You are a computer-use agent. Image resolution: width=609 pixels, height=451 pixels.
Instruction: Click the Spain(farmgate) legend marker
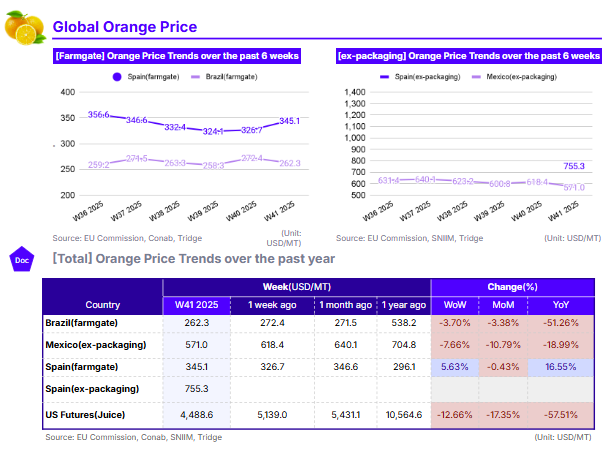117,76
